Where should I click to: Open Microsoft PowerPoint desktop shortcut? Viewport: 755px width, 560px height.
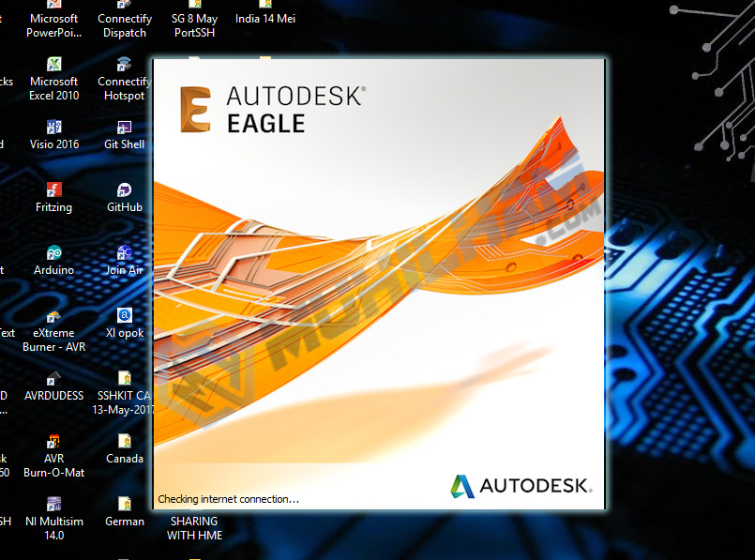[x=54, y=20]
